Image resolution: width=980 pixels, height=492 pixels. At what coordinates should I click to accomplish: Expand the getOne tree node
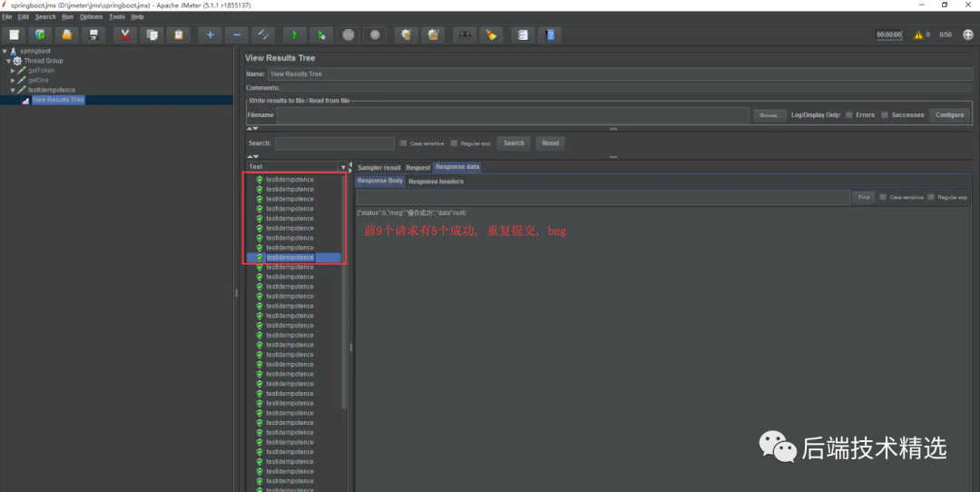point(13,80)
